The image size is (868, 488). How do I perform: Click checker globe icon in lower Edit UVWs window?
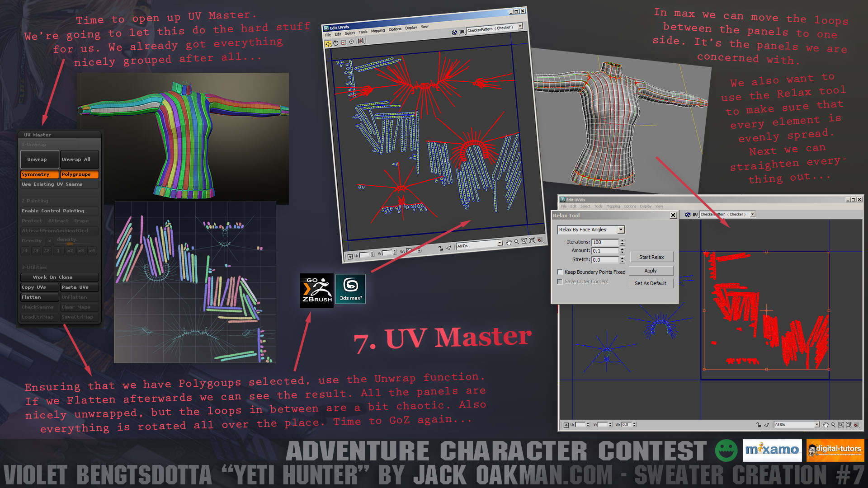click(688, 215)
